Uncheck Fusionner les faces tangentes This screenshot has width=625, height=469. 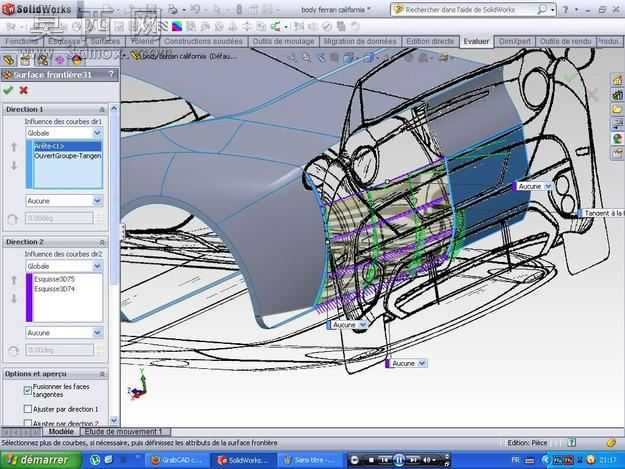(x=28, y=391)
